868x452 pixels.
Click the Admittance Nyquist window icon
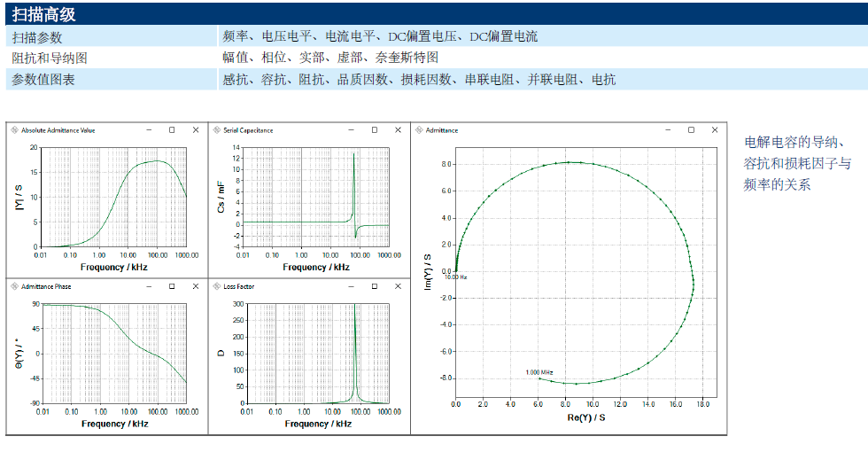[418, 130]
